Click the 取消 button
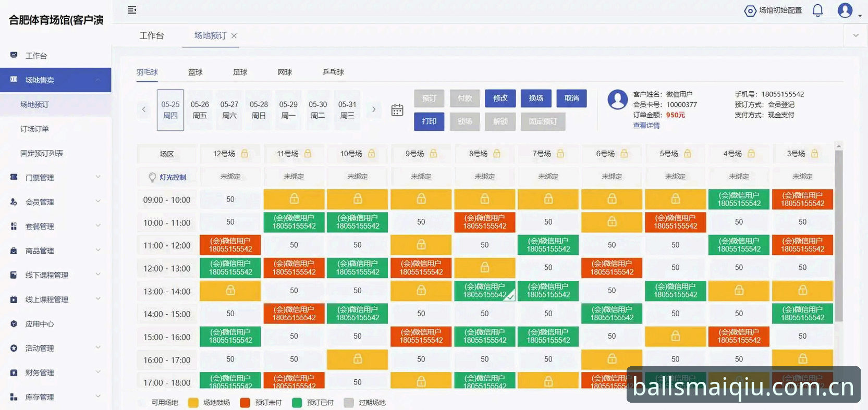The height and width of the screenshot is (410, 868). [x=571, y=98]
